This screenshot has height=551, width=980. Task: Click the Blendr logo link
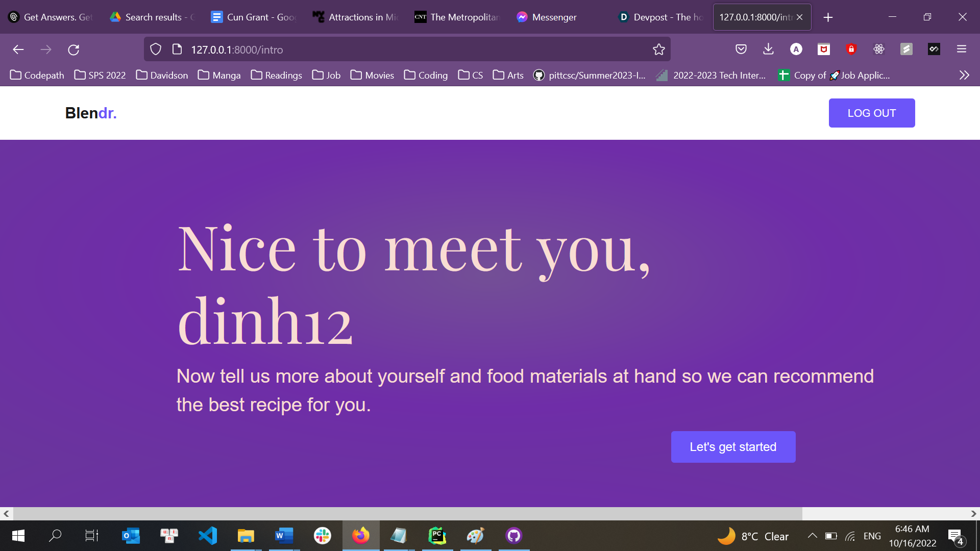[x=91, y=113]
